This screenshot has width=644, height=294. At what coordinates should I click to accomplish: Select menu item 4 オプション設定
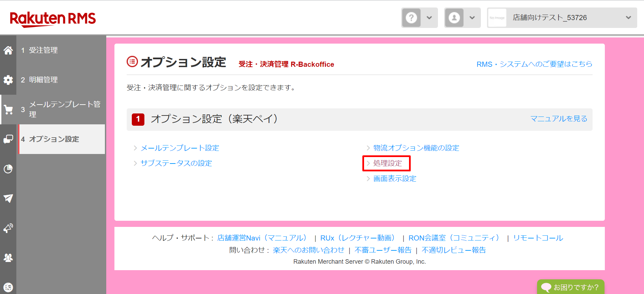(61, 139)
